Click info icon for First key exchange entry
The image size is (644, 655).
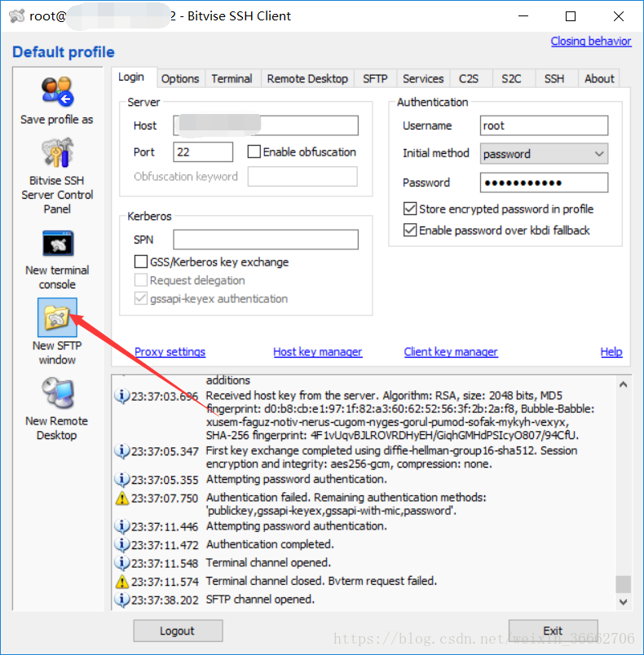(x=121, y=451)
